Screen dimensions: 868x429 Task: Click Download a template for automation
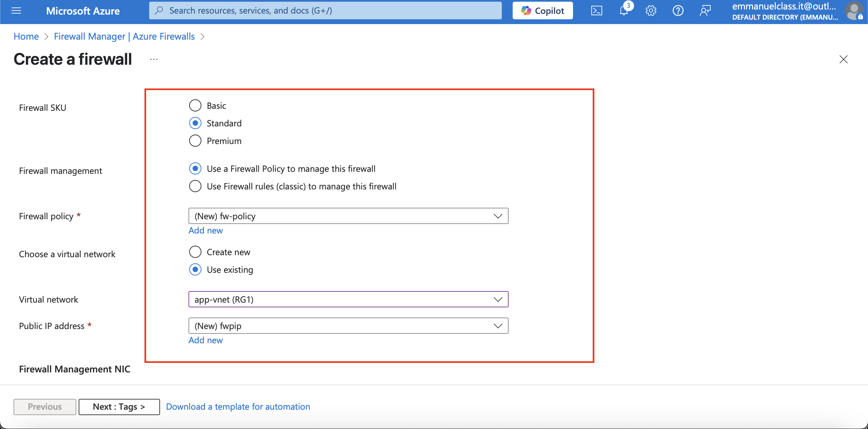point(238,407)
